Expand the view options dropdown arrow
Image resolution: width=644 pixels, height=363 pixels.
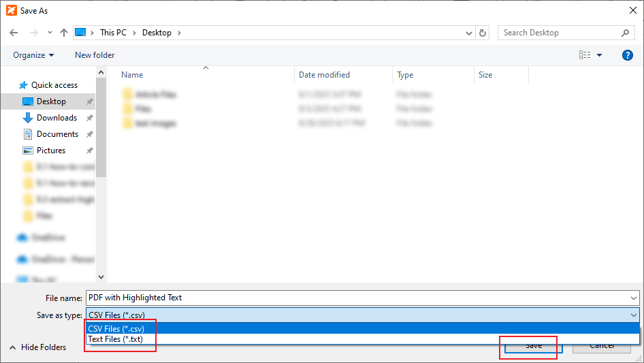coord(599,55)
